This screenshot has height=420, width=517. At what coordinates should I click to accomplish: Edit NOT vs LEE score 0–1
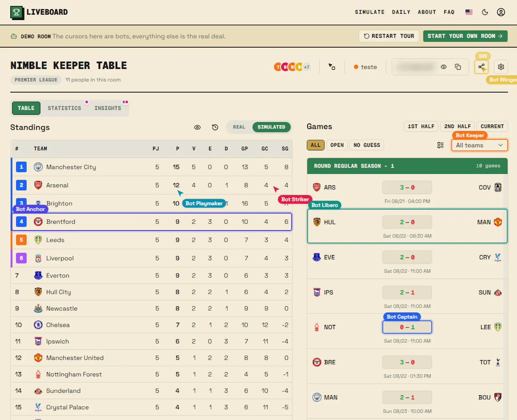tap(407, 327)
